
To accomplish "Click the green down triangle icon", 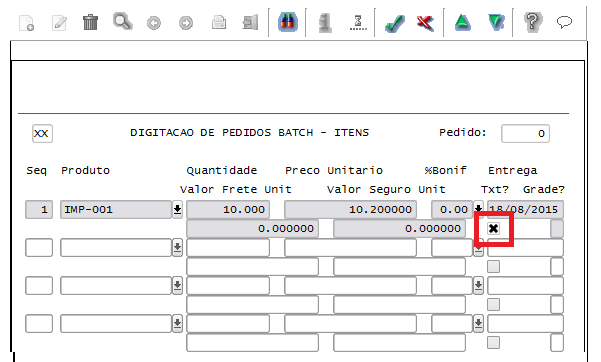I will (496, 23).
